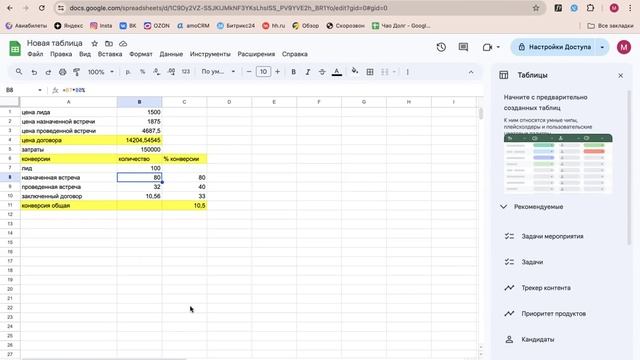Screen dimensions: 640x360
Task: Select cell showing 14204,54545
Action: coord(139,140)
